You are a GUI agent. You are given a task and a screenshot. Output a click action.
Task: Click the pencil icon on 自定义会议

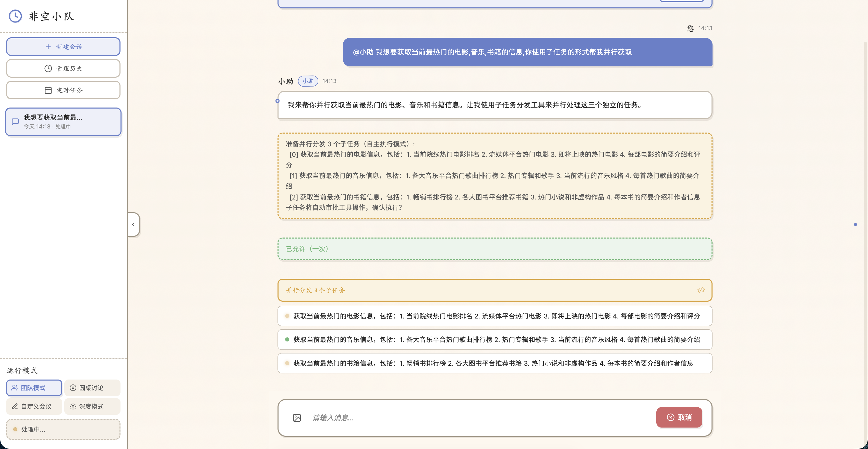click(x=15, y=406)
